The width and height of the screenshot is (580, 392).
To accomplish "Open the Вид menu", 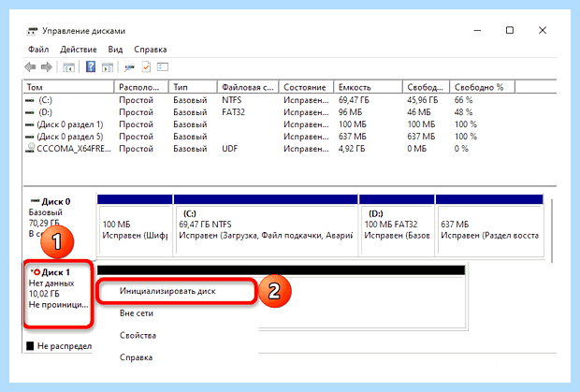I will coord(115,50).
